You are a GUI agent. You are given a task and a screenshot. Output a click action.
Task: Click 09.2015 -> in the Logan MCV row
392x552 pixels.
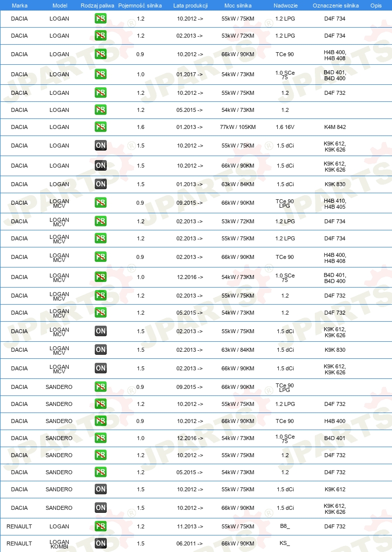(189, 203)
